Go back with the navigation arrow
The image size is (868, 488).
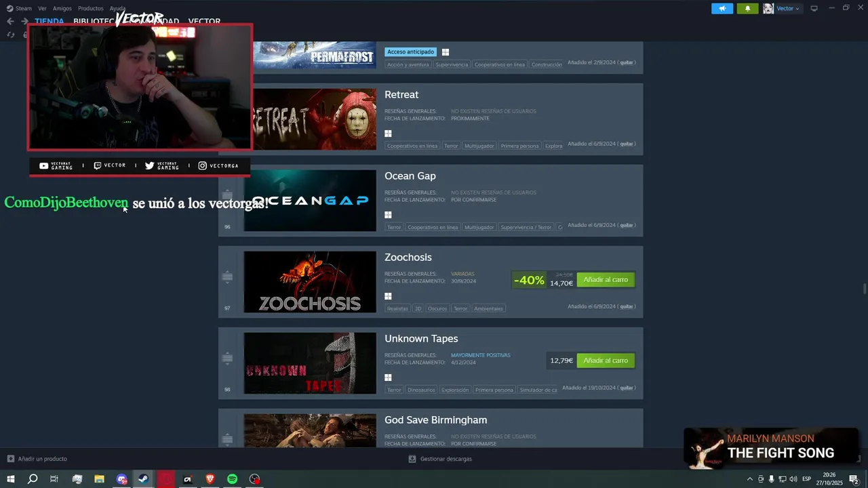10,21
